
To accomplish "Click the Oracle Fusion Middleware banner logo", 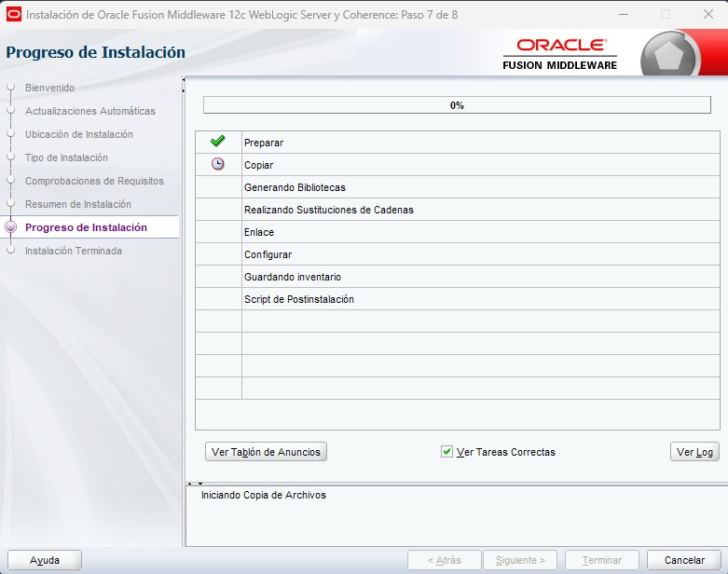I will click(560, 55).
